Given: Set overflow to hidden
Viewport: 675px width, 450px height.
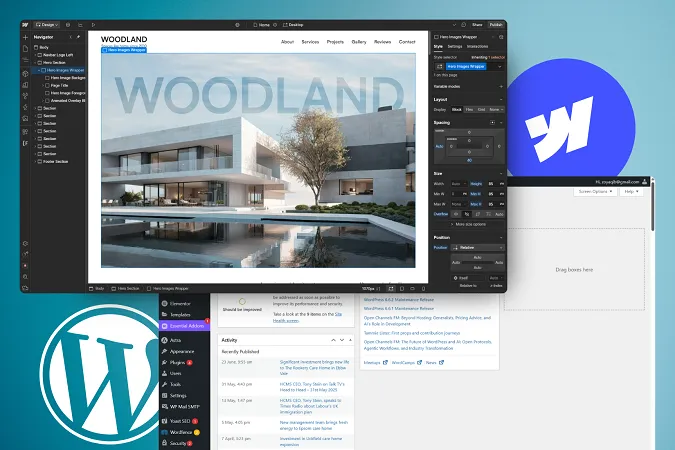Looking at the screenshot, I should [467, 214].
